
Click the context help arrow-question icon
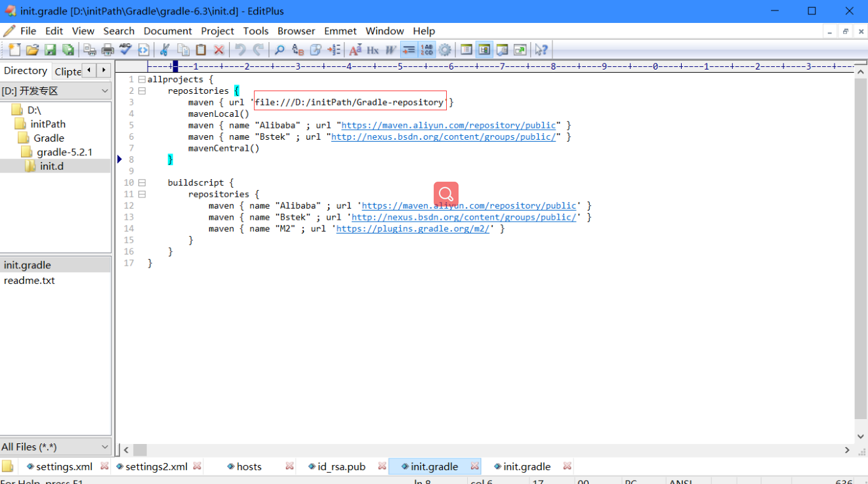coord(541,50)
